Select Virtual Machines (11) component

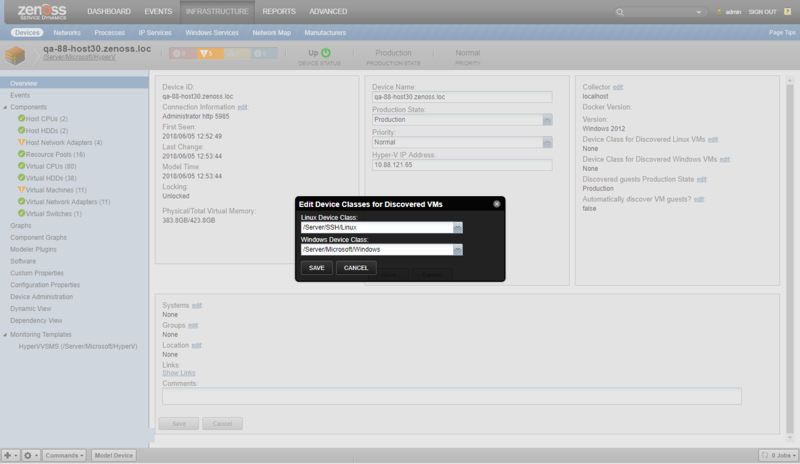point(56,190)
